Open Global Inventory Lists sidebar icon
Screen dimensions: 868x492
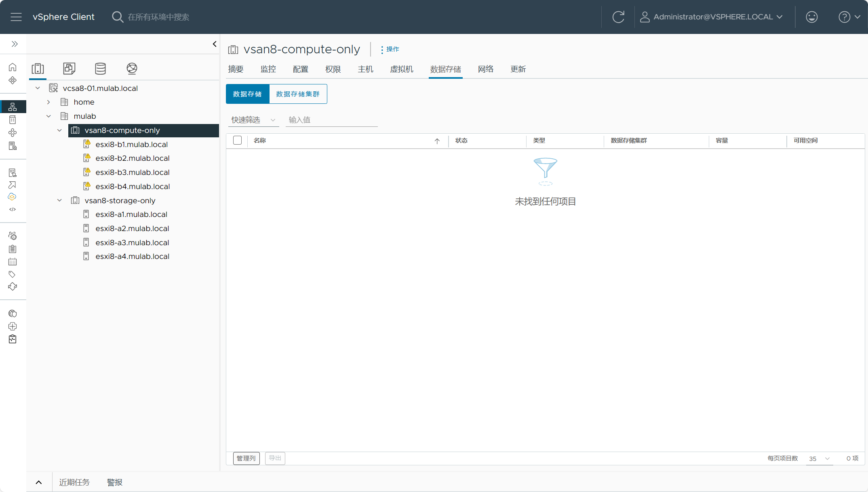(x=13, y=146)
